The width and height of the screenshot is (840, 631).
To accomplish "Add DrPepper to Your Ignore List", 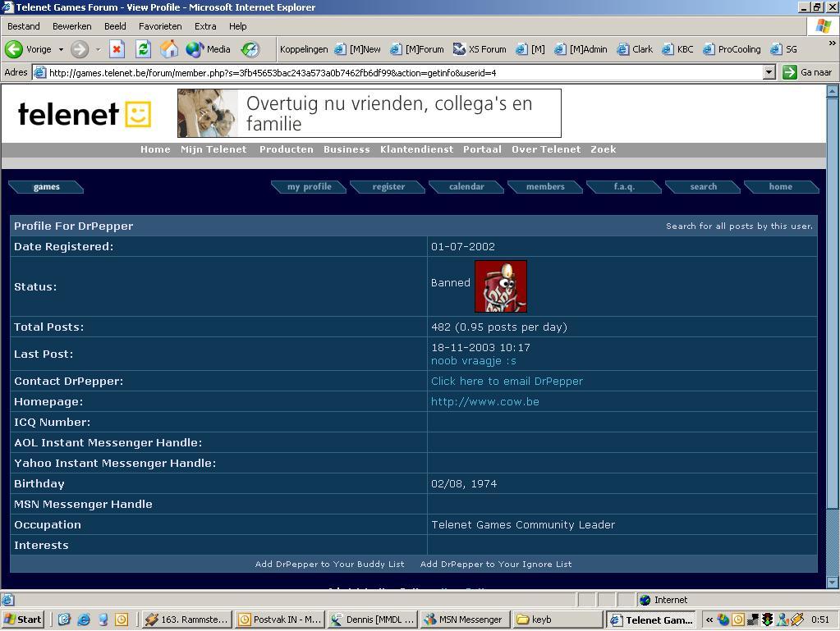I will (495, 564).
